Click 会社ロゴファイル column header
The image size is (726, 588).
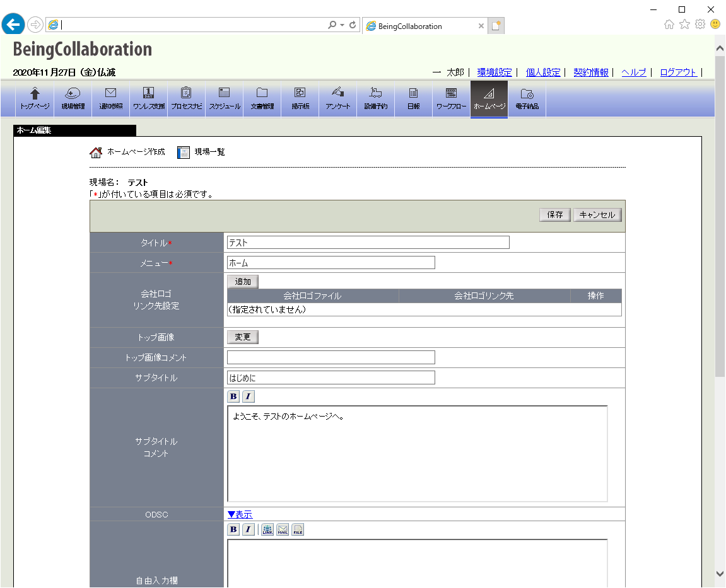click(312, 296)
